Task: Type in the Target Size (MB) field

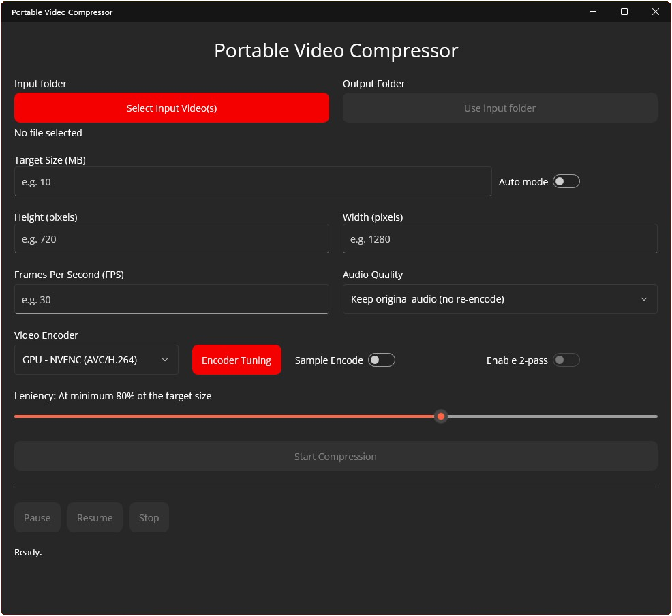Action: coord(252,182)
